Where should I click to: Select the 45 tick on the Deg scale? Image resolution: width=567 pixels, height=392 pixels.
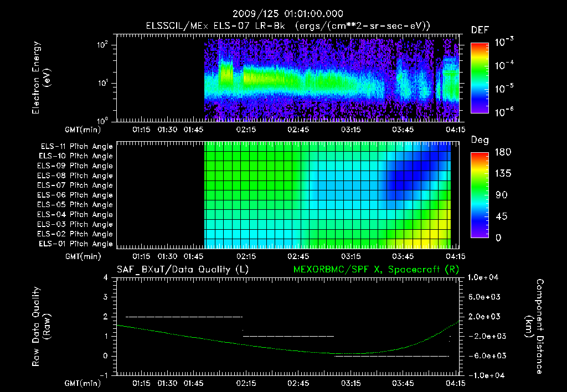tap(502, 216)
